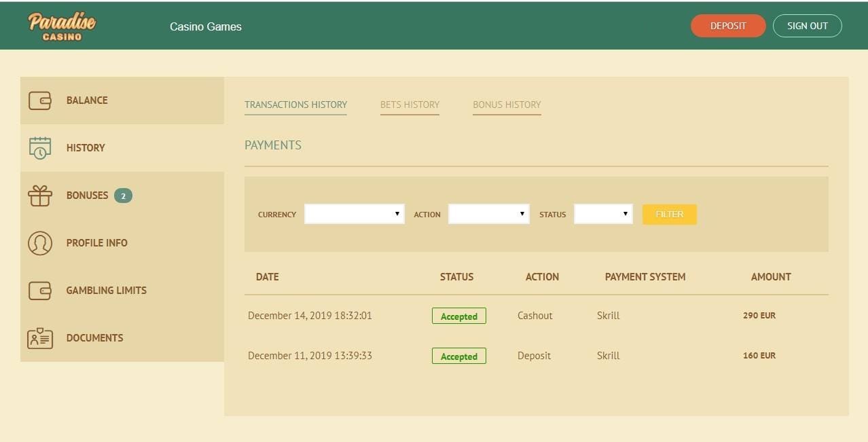This screenshot has width=868, height=442.
Task: Click the Accepted badge in the Cashout row
Action: click(x=459, y=316)
